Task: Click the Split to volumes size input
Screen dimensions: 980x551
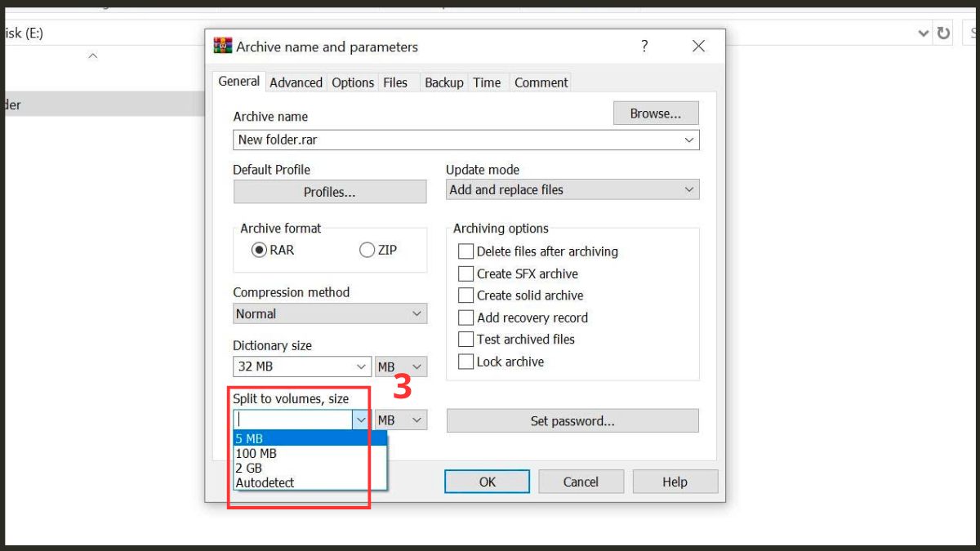Action: click(x=293, y=420)
